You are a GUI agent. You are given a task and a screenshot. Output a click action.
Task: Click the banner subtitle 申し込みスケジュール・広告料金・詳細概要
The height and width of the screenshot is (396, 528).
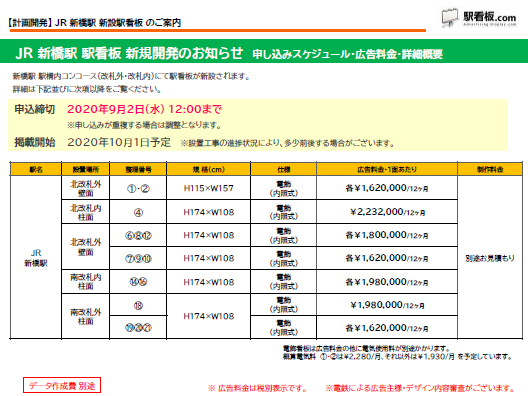click(347, 54)
